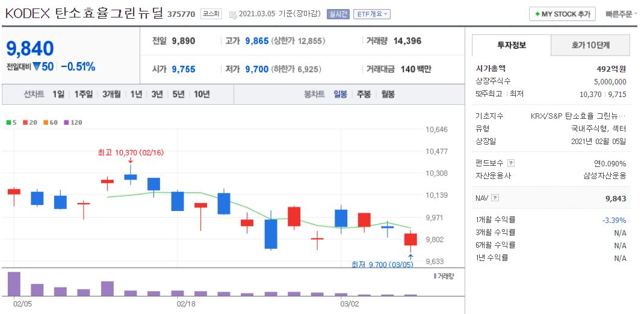The height and width of the screenshot is (314, 644).
Task: Click the 상한가 12,855 text
Action: click(298, 41)
